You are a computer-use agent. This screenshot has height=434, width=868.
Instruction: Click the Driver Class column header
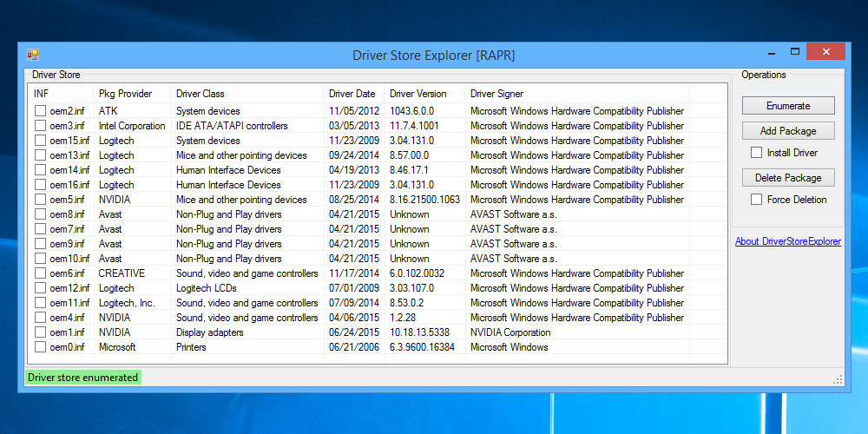(247, 94)
